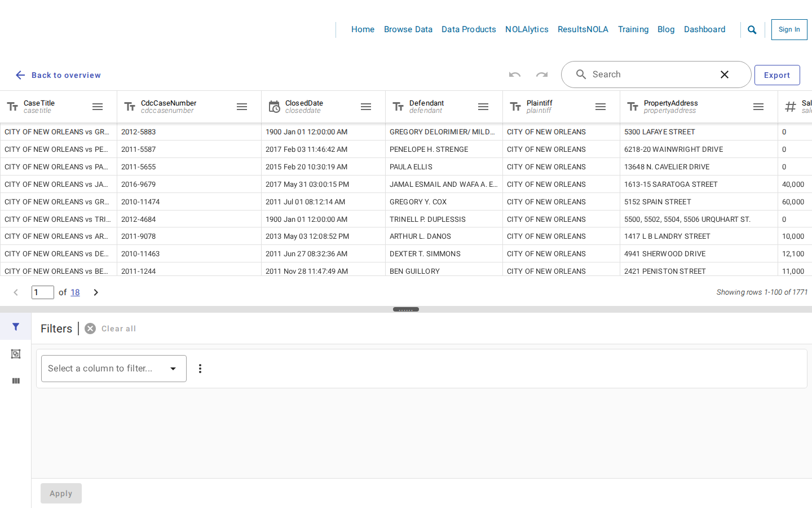This screenshot has width=812, height=508.
Task: Select address cell 5152 SPAIN STREET
Action: point(699,202)
